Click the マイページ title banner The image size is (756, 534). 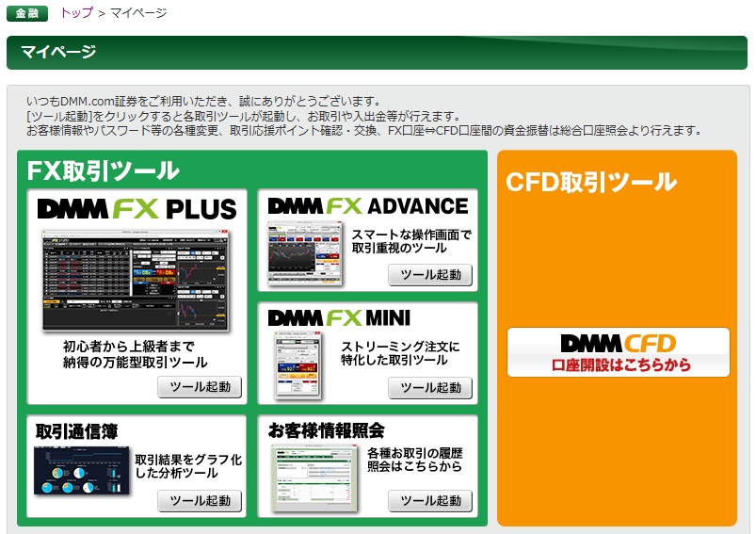(x=377, y=53)
